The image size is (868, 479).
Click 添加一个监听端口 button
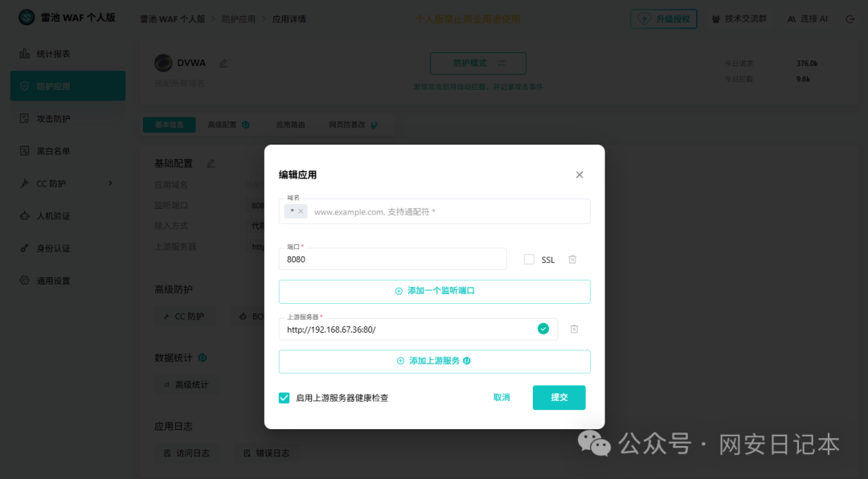tap(434, 291)
